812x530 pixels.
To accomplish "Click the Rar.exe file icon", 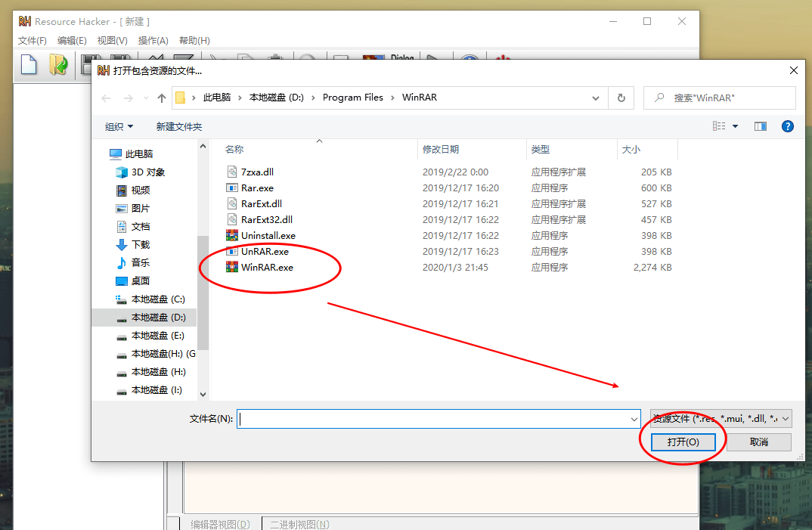I will tap(232, 188).
